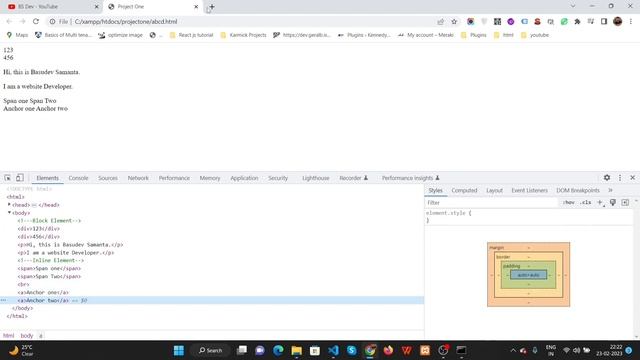Select the Elements tab
640x360 pixels.
click(47, 178)
